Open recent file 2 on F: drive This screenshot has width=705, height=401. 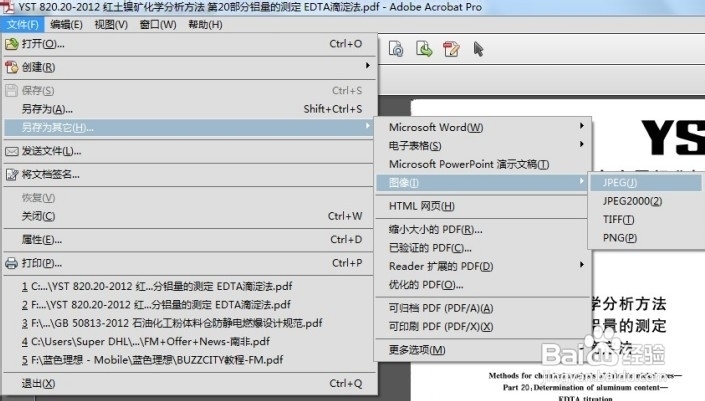coord(156,305)
